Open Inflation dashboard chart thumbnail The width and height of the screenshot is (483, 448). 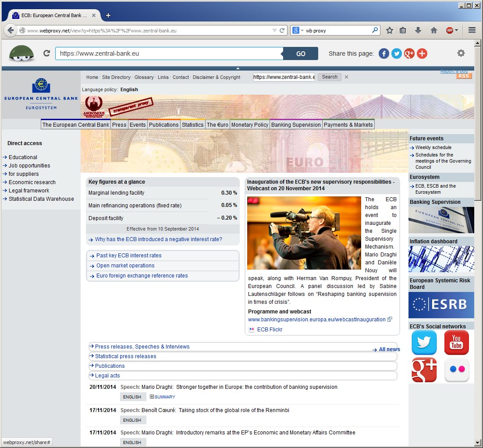pos(441,259)
